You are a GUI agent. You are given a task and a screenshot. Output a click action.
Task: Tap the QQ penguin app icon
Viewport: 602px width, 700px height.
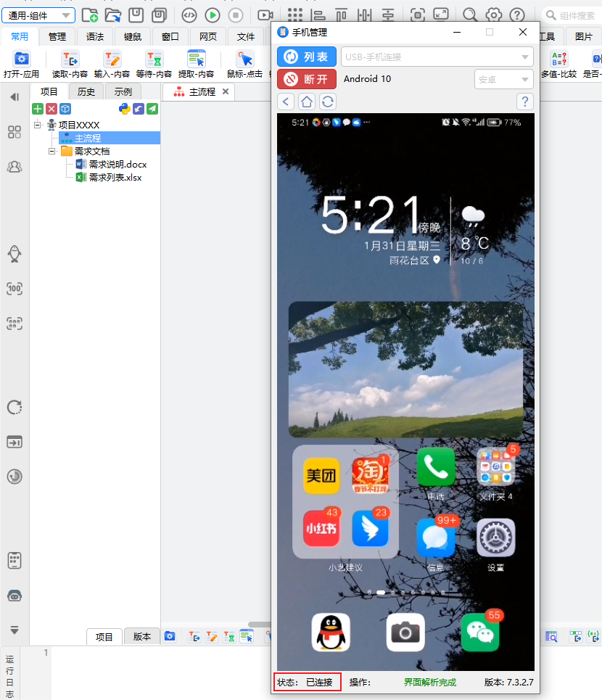coord(331,633)
